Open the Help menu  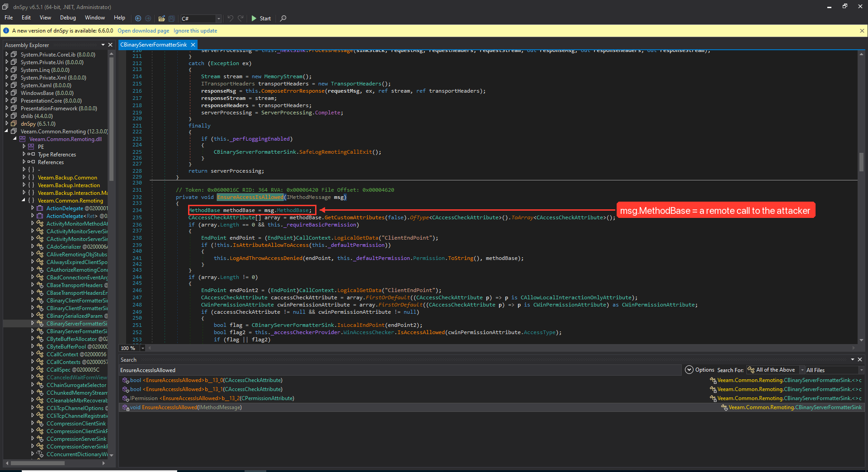[x=119, y=18]
